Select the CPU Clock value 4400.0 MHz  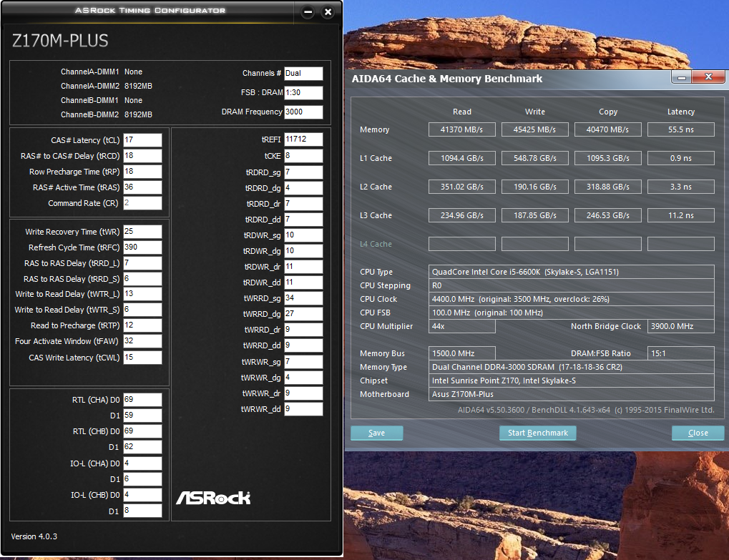coord(572,299)
